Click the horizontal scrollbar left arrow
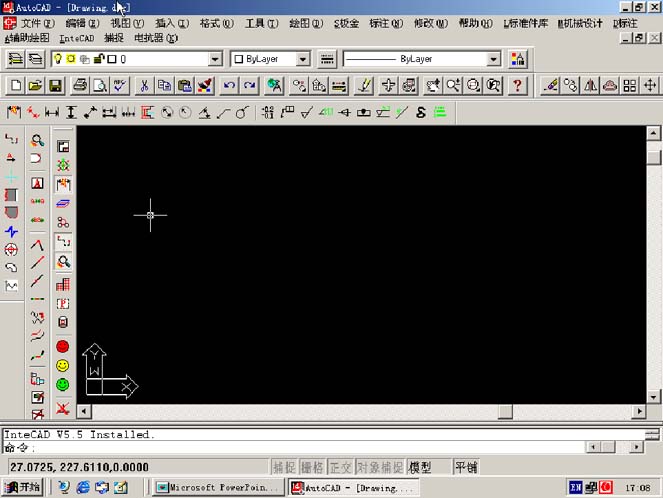Viewport: 663px width, 498px height. coord(84,411)
